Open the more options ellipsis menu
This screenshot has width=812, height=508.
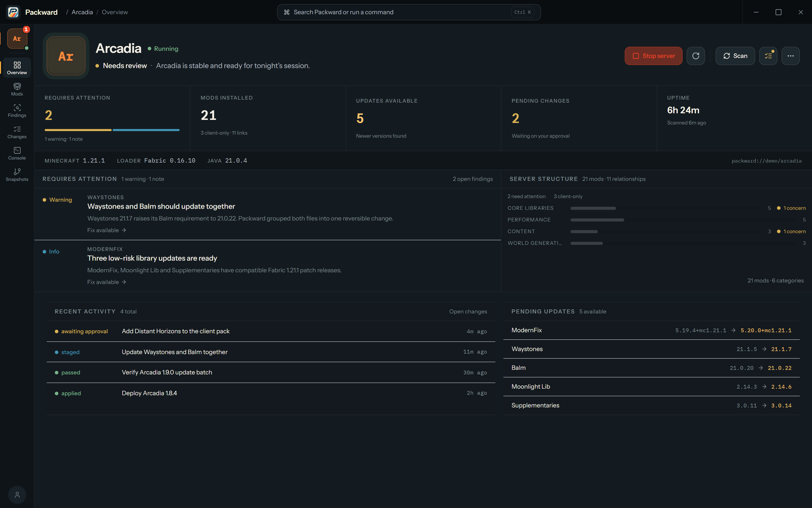(x=790, y=56)
